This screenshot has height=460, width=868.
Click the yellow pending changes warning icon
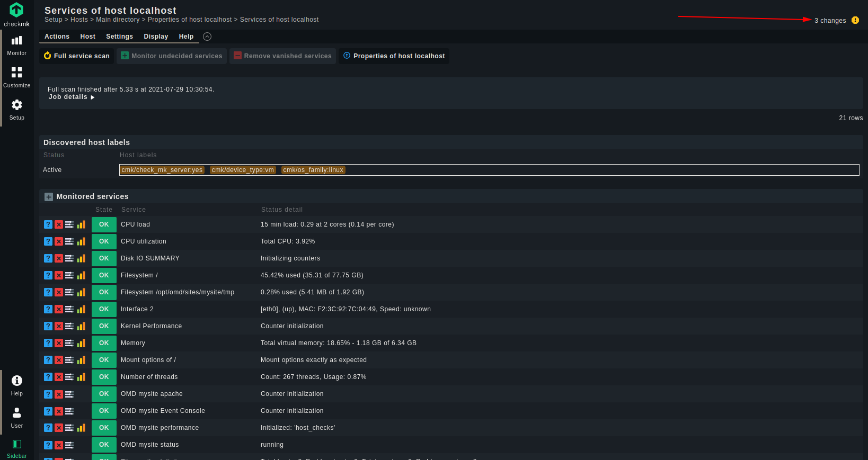point(855,20)
